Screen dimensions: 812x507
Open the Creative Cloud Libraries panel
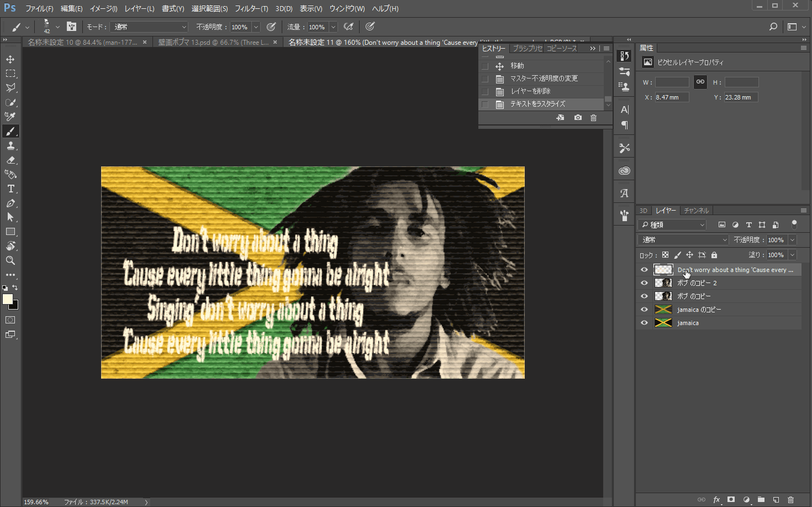(625, 171)
